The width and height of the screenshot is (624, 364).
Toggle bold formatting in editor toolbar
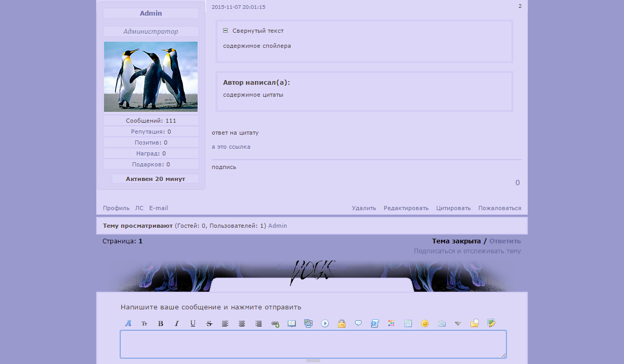tap(161, 323)
